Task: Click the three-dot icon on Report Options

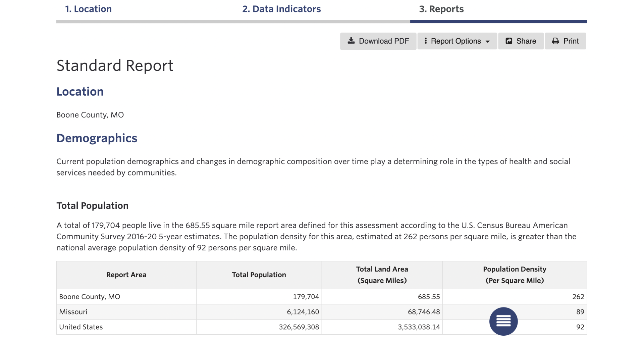Action: point(426,41)
